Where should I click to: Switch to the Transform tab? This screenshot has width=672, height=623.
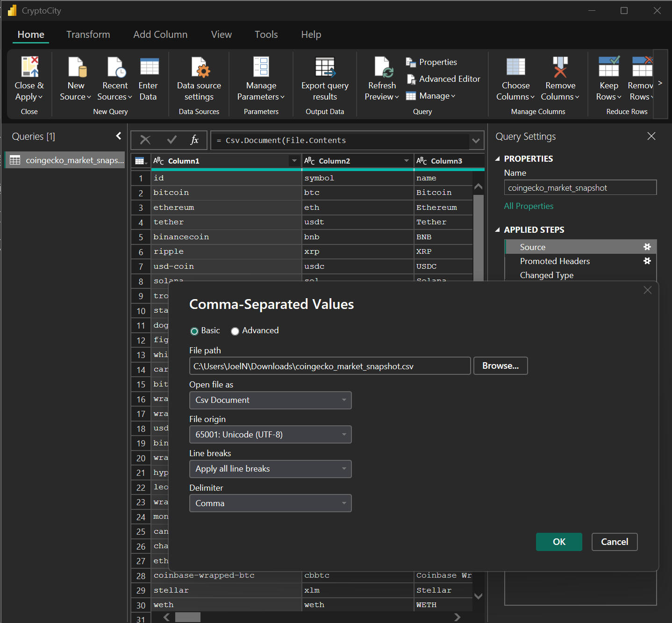click(88, 35)
